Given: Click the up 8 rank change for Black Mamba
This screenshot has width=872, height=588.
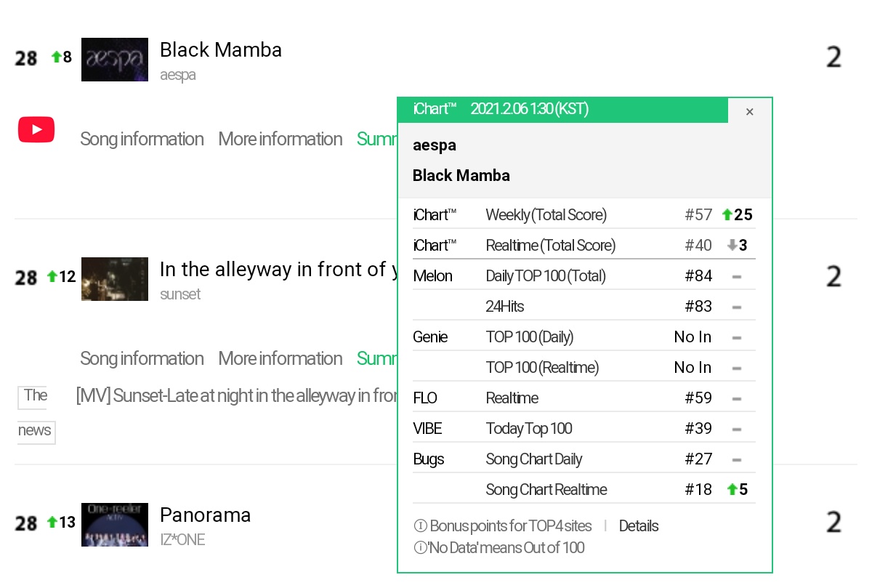Looking at the screenshot, I should 61,57.
